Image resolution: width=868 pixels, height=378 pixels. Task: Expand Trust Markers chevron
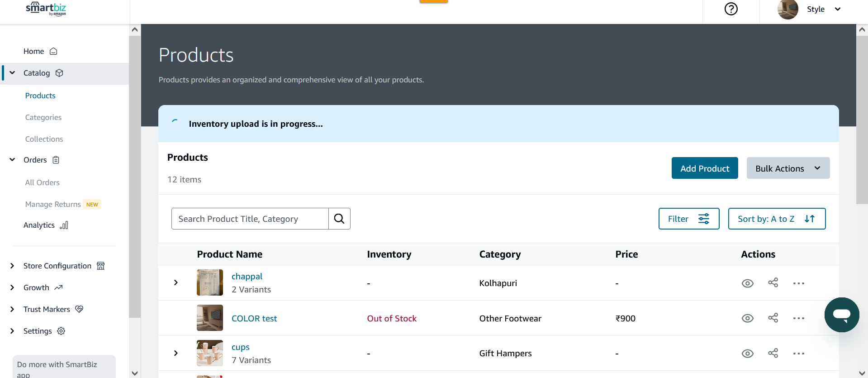pos(12,309)
